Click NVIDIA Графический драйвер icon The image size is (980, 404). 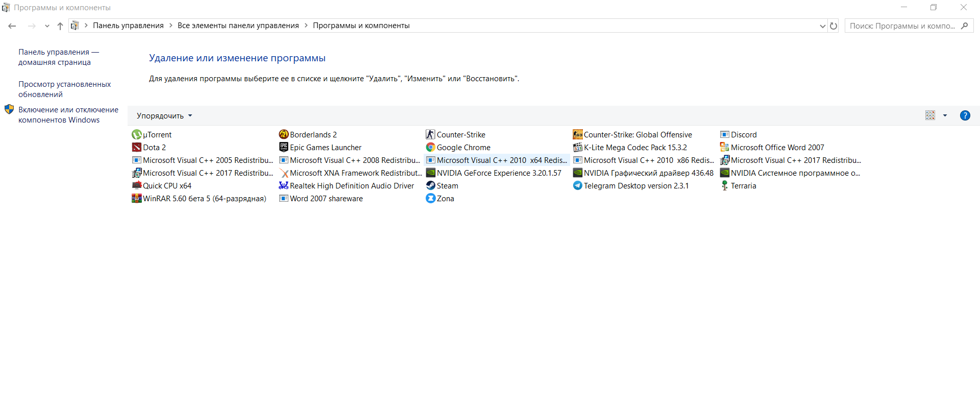(x=577, y=173)
